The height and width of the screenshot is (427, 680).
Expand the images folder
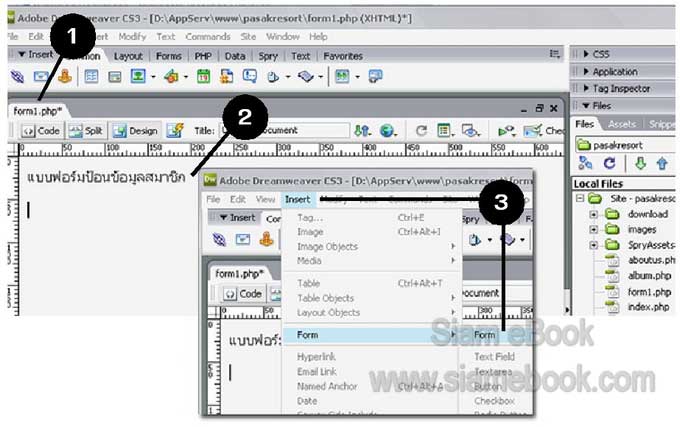pyautogui.click(x=593, y=230)
